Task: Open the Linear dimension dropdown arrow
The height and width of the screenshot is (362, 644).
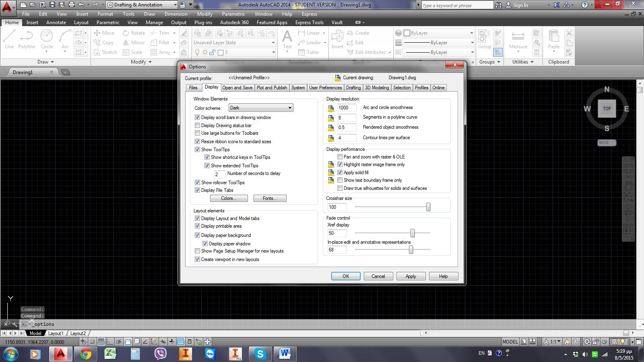Action: [324, 33]
